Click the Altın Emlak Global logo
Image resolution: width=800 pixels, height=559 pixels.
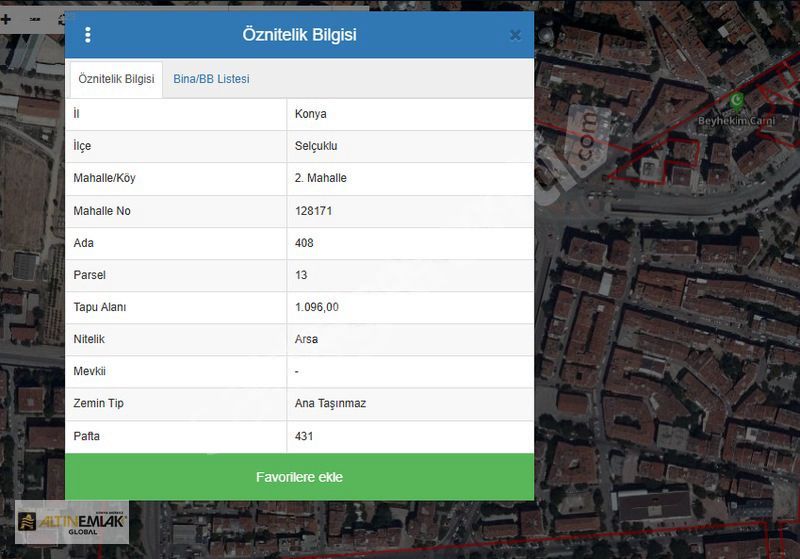click(72, 522)
